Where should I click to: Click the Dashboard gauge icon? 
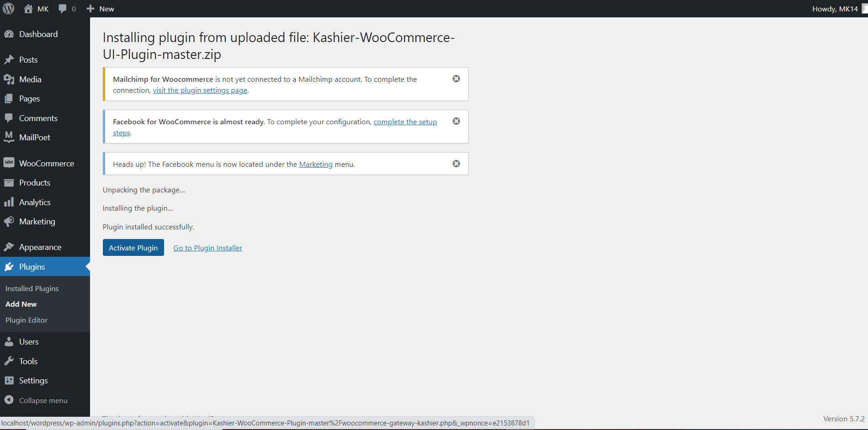[x=9, y=34]
